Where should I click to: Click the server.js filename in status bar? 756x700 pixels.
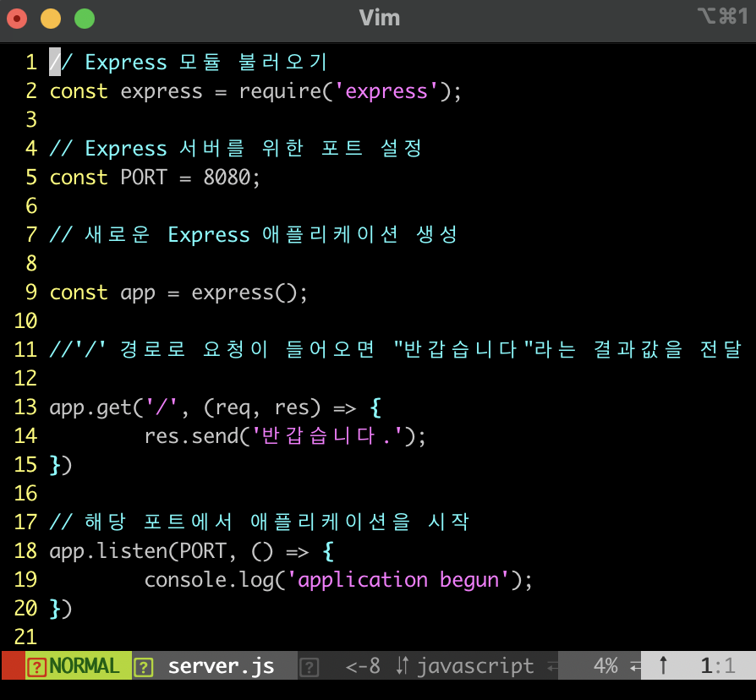click(x=221, y=665)
